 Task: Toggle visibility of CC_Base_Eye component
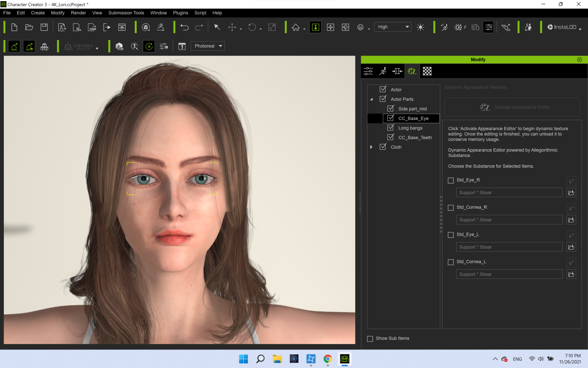pyautogui.click(x=390, y=118)
